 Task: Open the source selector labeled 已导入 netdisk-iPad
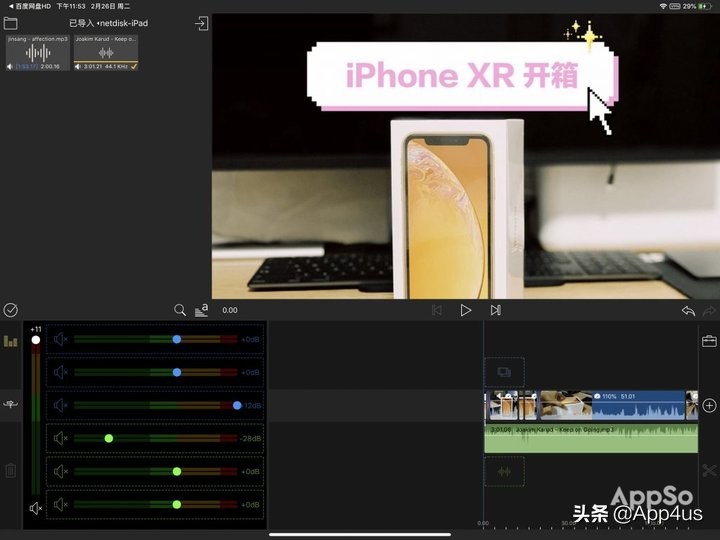(x=108, y=23)
